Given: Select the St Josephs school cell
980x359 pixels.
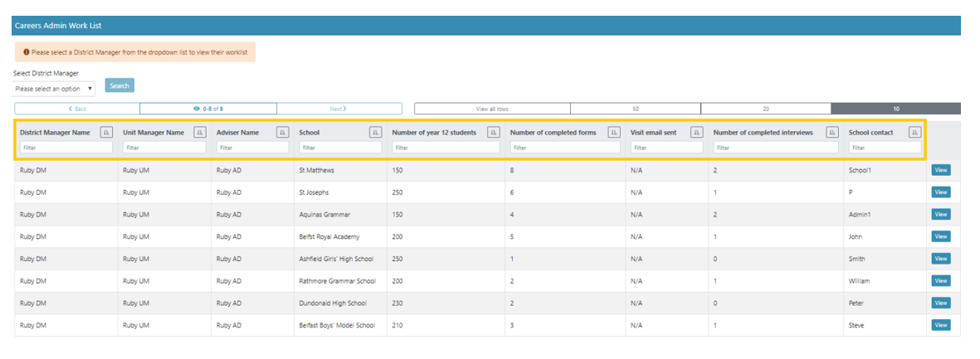Looking at the screenshot, I should point(340,192).
